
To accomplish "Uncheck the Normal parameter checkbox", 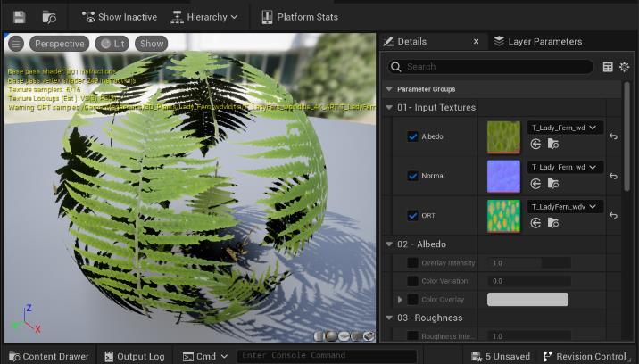I will click(413, 176).
